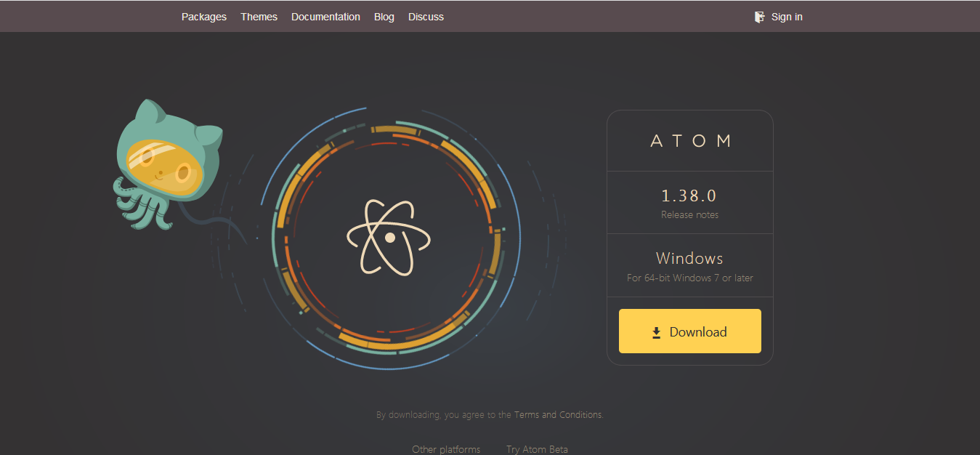Go to Documentation
The width and height of the screenshot is (980, 455).
pos(325,17)
